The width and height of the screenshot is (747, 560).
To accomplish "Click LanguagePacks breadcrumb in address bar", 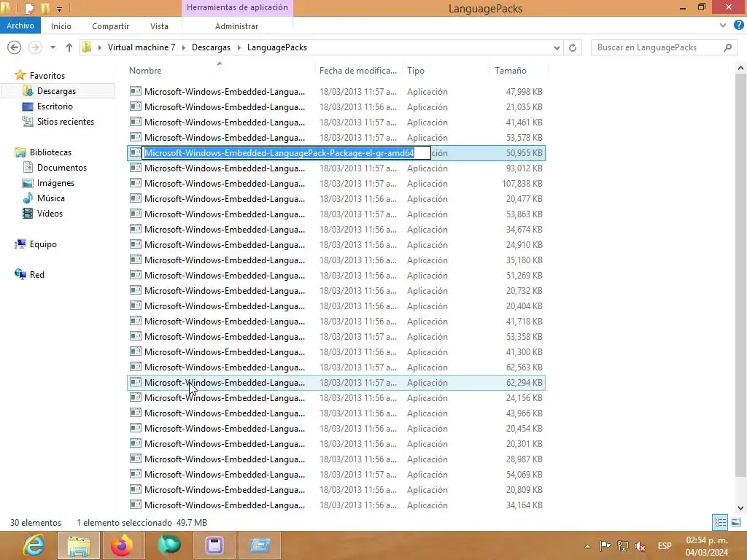I will (276, 47).
